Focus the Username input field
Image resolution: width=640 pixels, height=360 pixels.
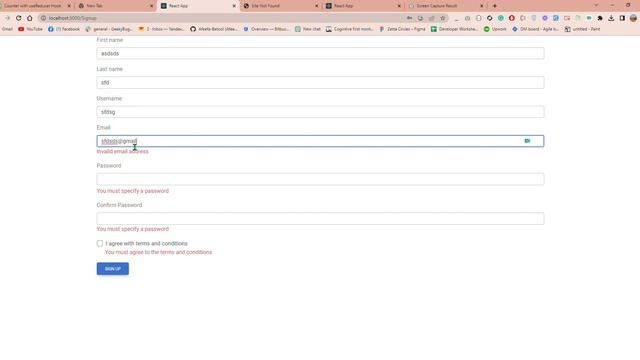[320, 112]
